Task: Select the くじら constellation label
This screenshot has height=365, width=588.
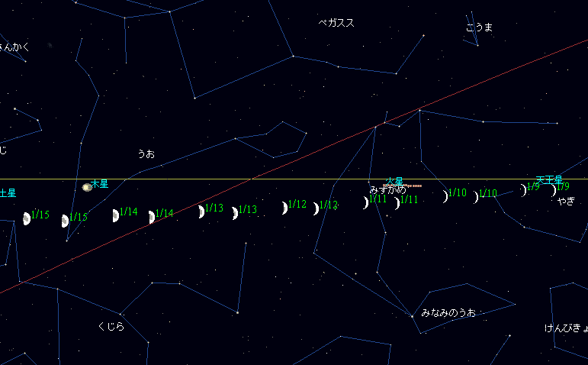Action: point(111,326)
